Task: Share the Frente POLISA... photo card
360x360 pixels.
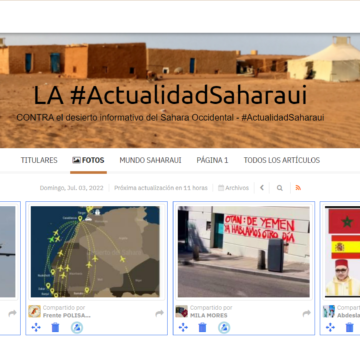Action: tap(159, 313)
